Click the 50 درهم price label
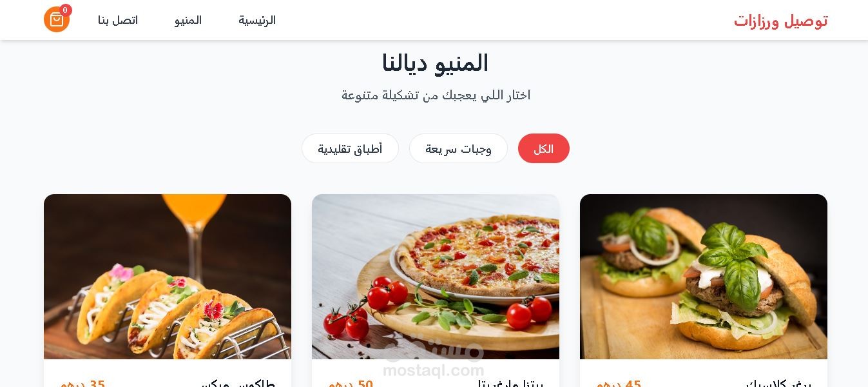 [x=351, y=384]
